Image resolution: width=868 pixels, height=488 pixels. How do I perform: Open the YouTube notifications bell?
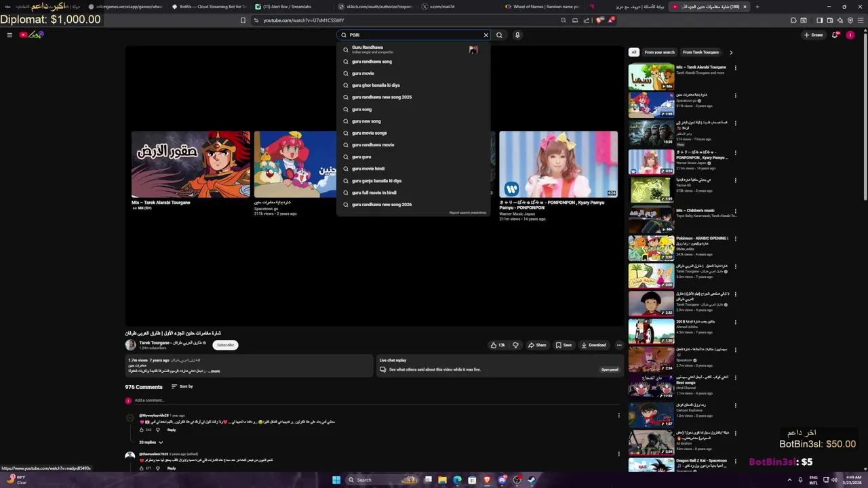pyautogui.click(x=835, y=35)
